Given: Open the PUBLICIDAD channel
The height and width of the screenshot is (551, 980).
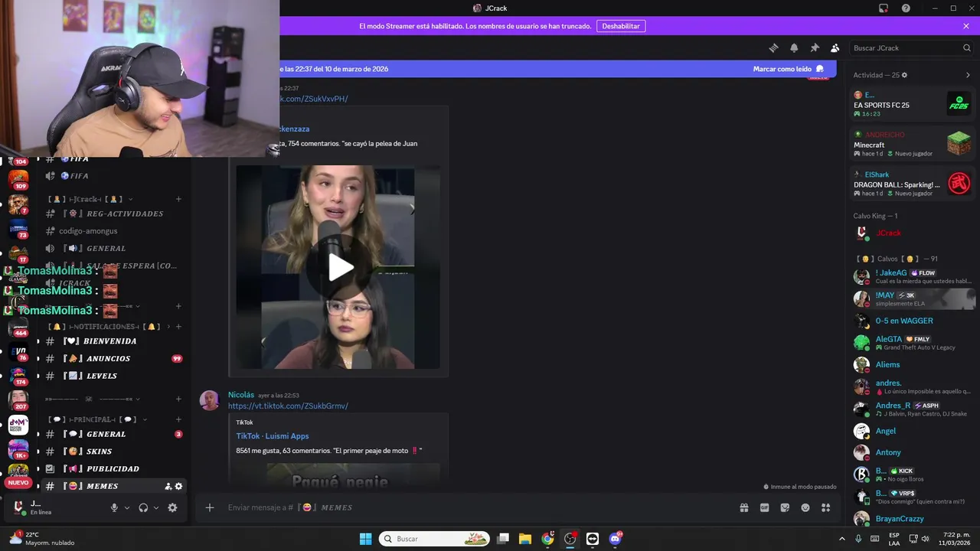Looking at the screenshot, I should pos(113,468).
